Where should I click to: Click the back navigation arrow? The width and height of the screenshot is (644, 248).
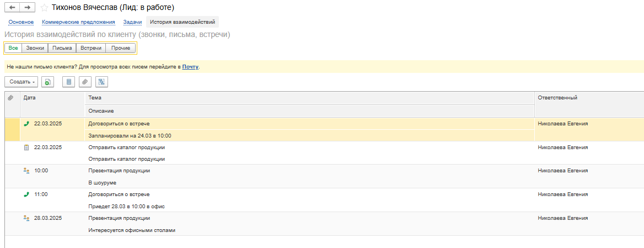point(13,8)
